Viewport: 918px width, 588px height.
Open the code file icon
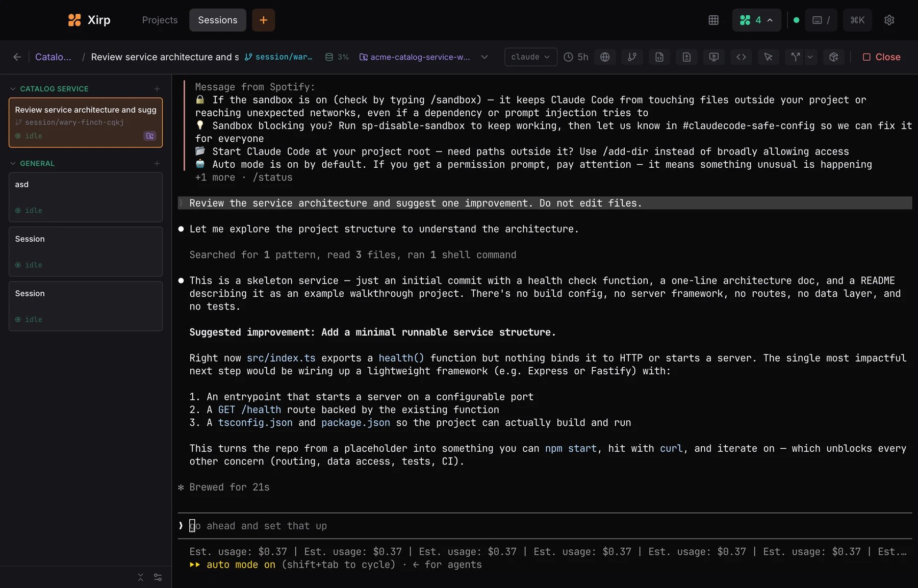tap(659, 57)
